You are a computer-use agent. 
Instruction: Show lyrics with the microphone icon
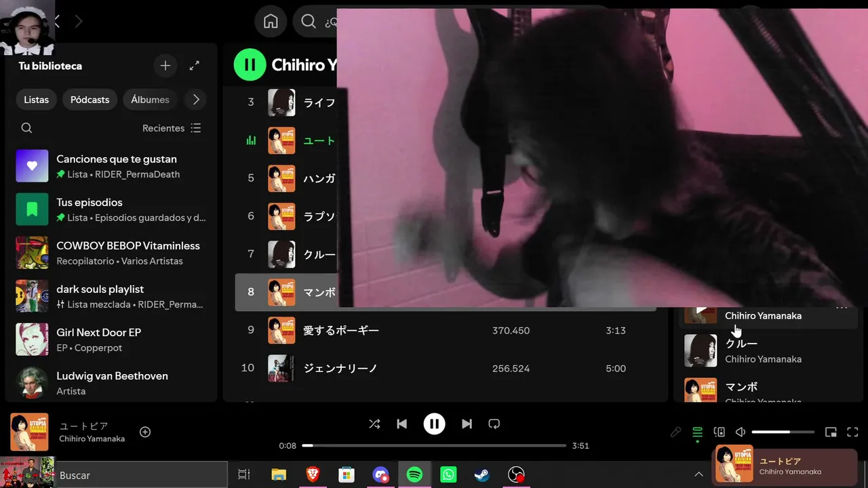[675, 432]
